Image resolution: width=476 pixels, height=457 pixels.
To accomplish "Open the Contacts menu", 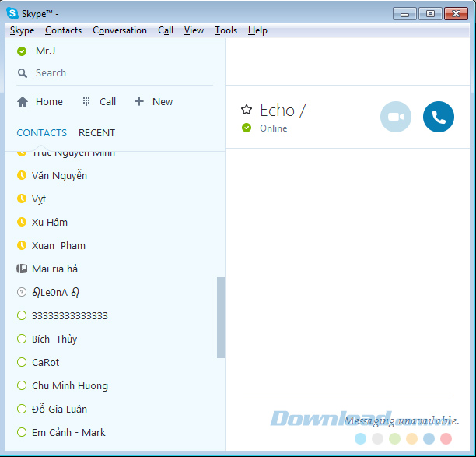I will click(x=63, y=30).
